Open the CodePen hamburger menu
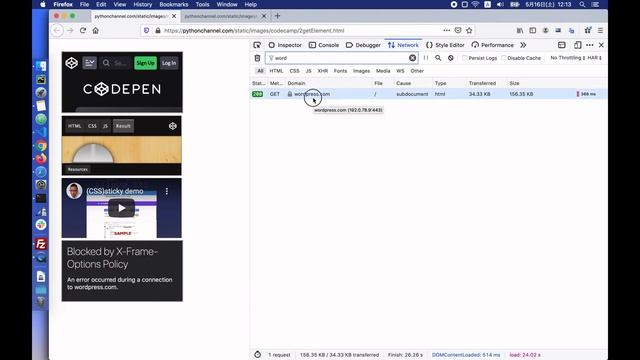 (x=89, y=63)
